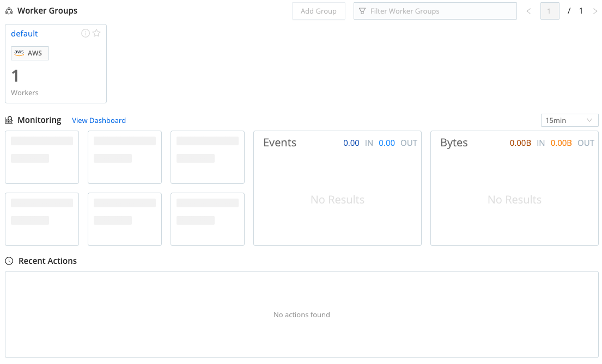Screen dimensions: 602x364
Task: Go to next page of worker groups
Action: 595,11
